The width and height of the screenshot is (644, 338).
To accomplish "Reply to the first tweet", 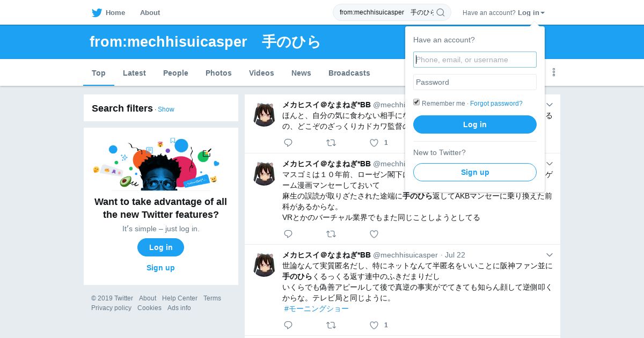I will tap(288, 143).
